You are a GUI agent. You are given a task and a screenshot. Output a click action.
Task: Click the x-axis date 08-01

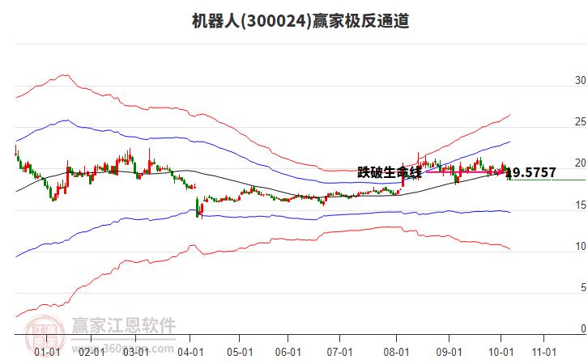396,352
